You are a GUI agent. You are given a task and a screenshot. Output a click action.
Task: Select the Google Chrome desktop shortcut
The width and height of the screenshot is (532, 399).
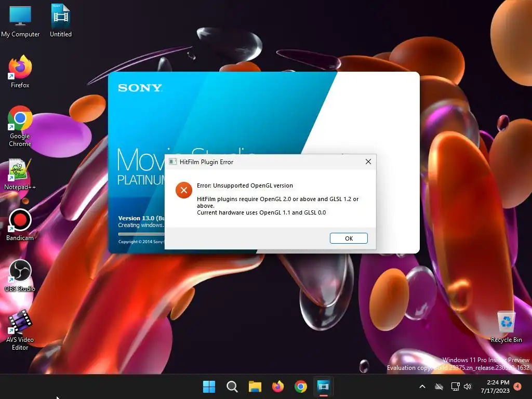[20, 126]
